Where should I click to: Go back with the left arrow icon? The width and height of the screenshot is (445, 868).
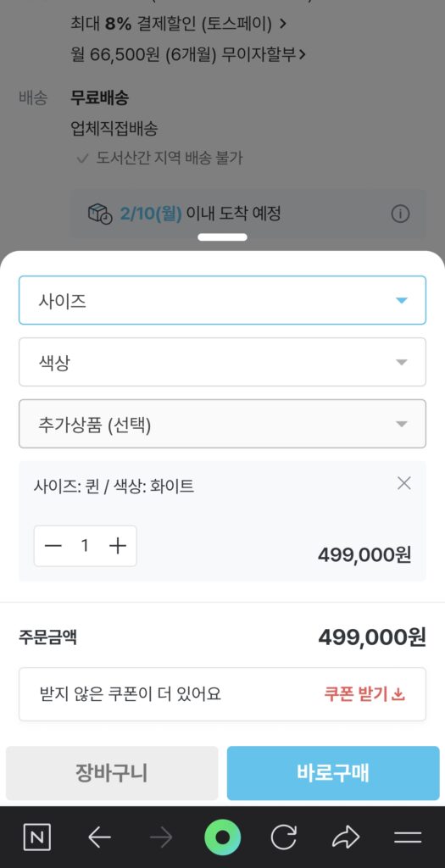[x=100, y=838]
